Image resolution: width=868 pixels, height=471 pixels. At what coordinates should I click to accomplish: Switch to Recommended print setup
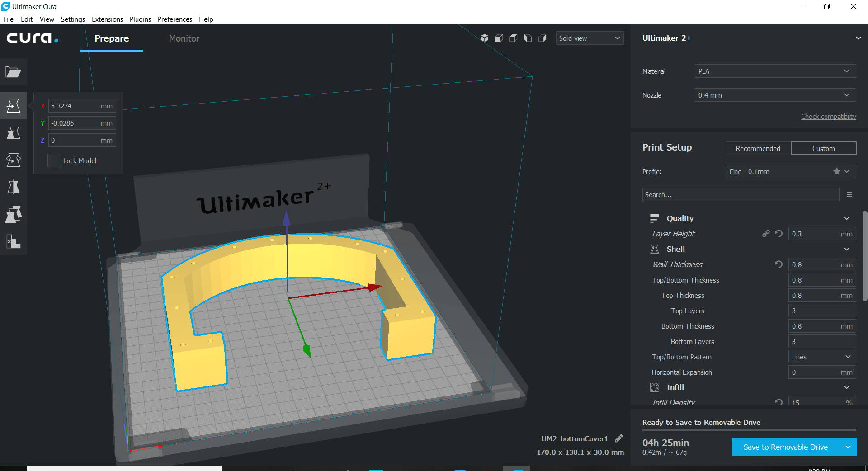tap(758, 148)
